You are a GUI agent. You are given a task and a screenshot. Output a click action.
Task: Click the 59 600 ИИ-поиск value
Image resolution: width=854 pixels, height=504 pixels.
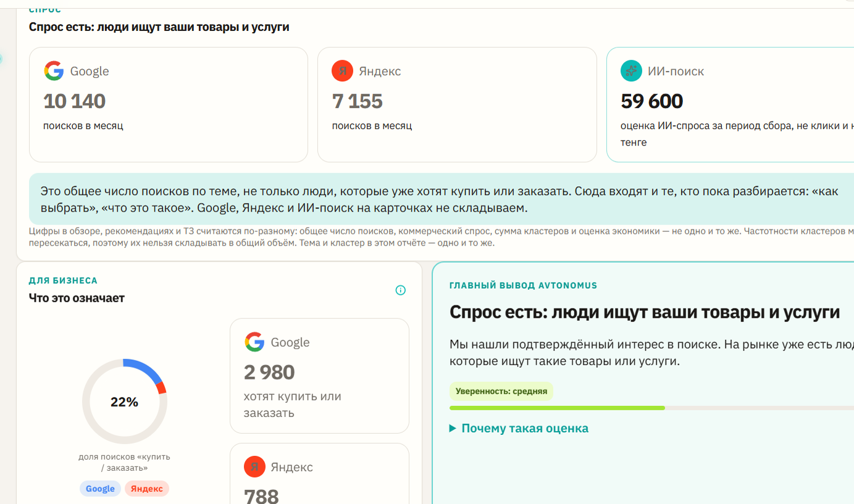point(652,101)
